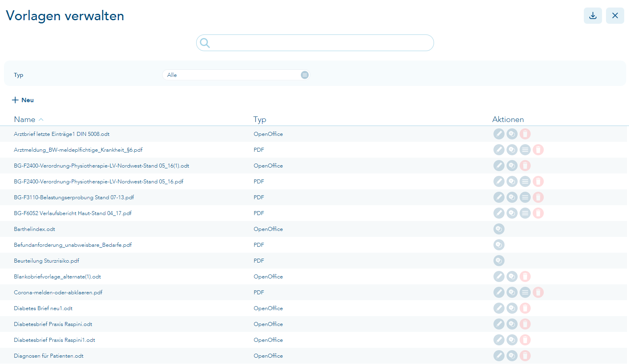Click the Neu button to add template
629x364 pixels.
click(23, 100)
